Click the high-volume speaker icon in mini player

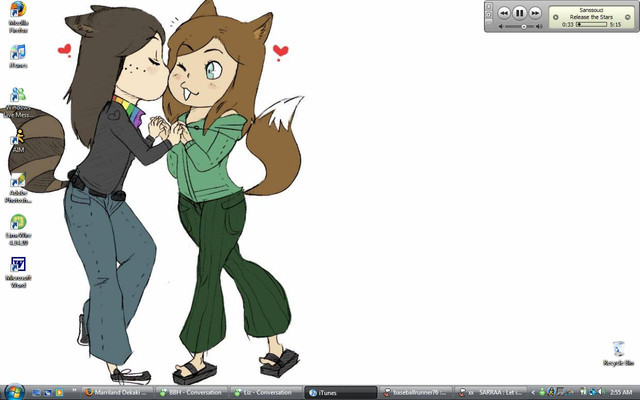tap(539, 27)
